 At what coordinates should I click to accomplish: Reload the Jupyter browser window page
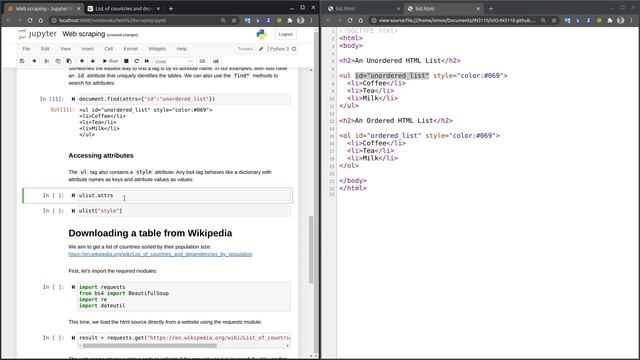30,20
